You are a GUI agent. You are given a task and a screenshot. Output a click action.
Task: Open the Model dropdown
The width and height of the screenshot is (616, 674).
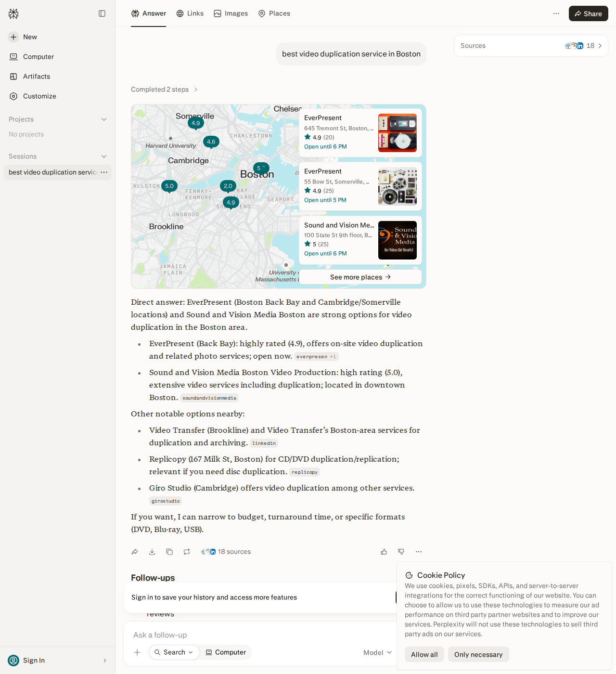tap(378, 652)
